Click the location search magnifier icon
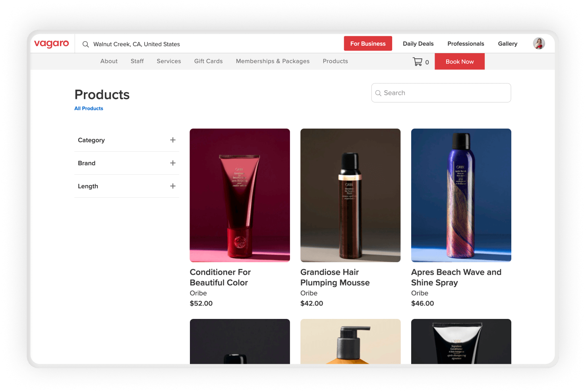The height and width of the screenshot is (392, 586). [85, 44]
